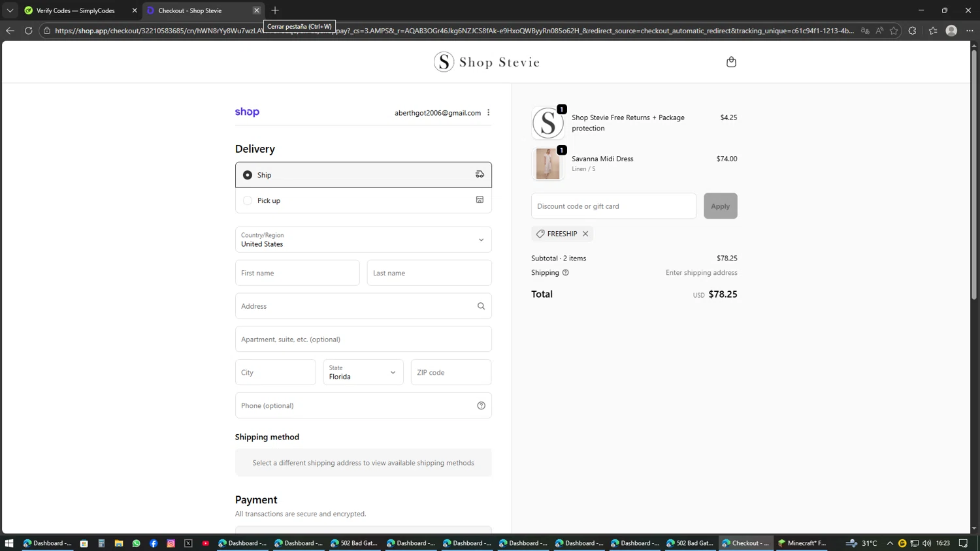Viewport: 980px width, 551px height.
Task: Click the City field
Action: [x=276, y=372]
